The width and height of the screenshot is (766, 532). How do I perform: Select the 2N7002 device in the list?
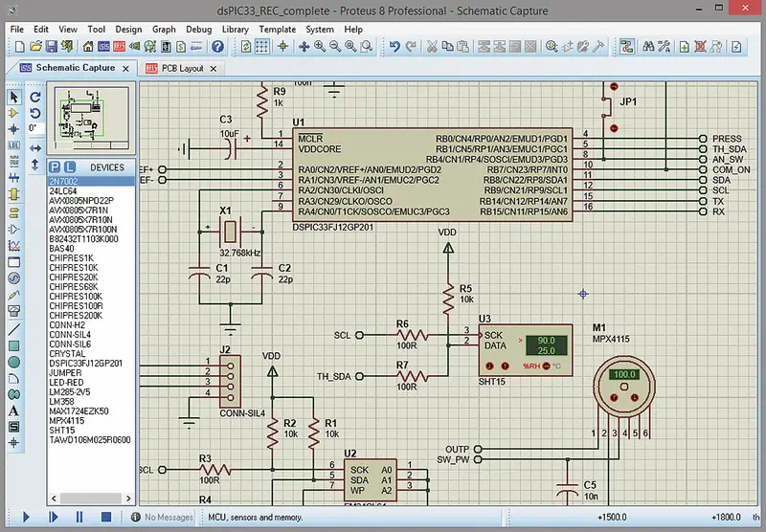tap(91, 181)
